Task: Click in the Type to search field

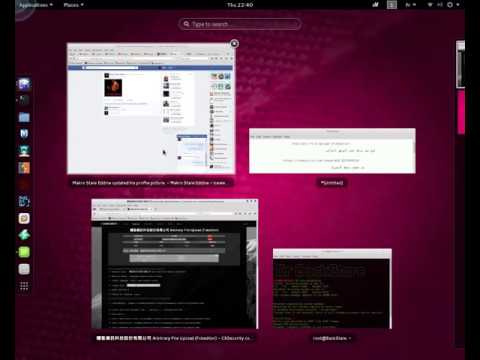Action: 240,24
